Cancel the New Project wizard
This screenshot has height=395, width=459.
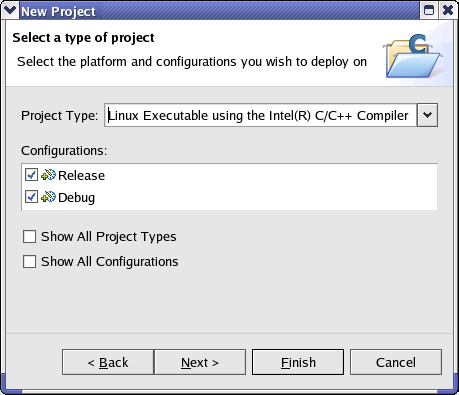396,362
